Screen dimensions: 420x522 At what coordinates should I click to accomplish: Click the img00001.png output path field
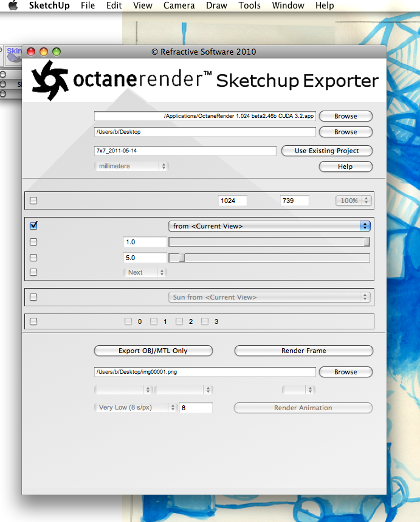click(x=205, y=372)
